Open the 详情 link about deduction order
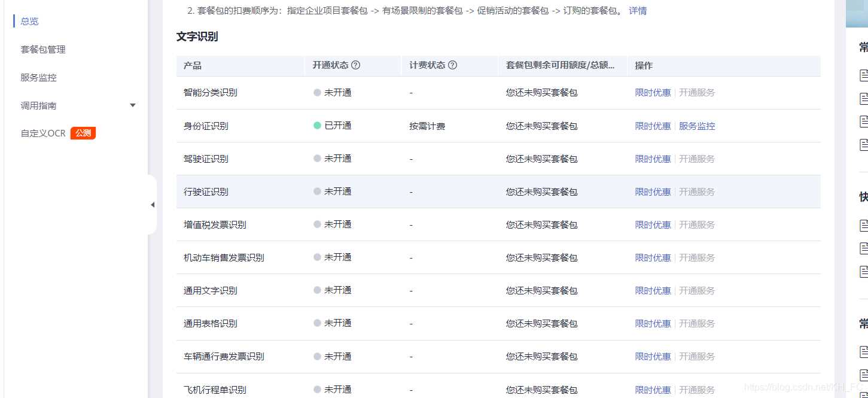 point(636,11)
